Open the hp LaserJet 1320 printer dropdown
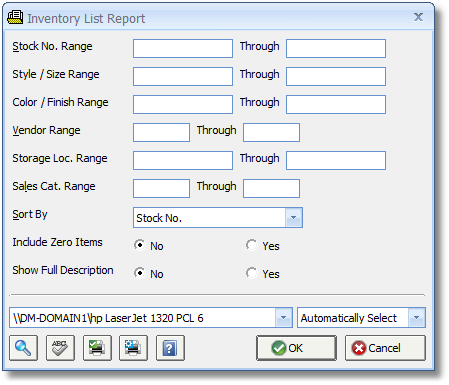This screenshot has width=449, height=385. 284,318
